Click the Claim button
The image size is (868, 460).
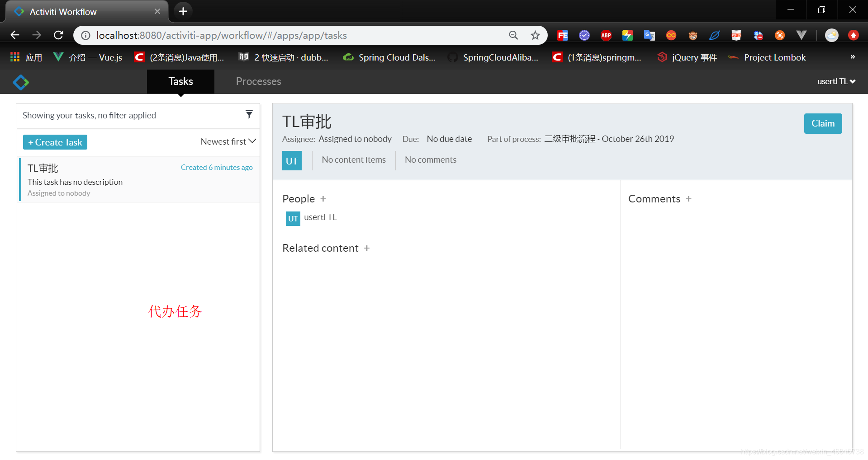(823, 123)
